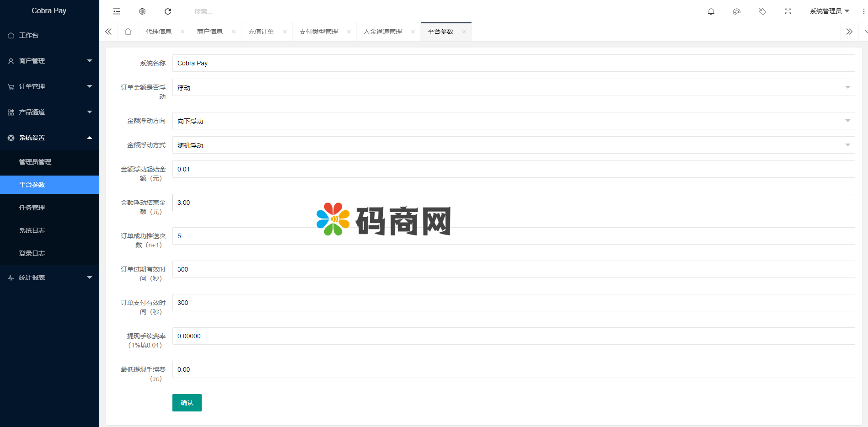Open the language globe selector
The image size is (868, 427).
coord(142,11)
